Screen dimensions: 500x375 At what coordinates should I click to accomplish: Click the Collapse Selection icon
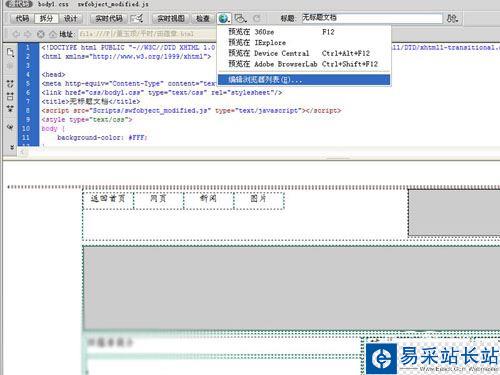[10, 96]
